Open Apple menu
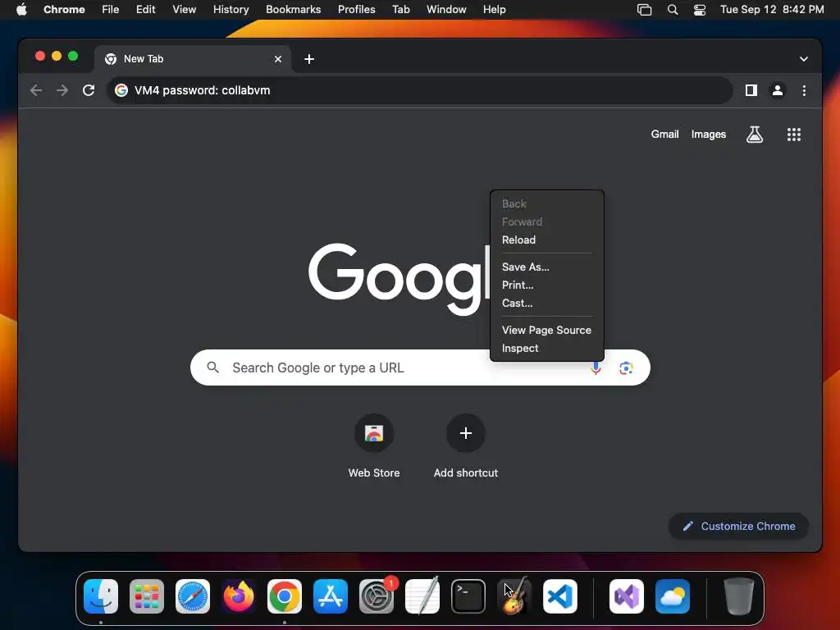840x630 pixels. point(21,10)
